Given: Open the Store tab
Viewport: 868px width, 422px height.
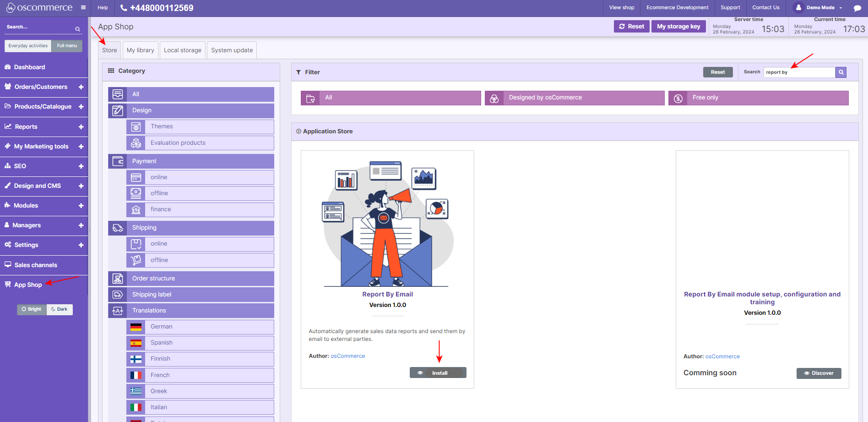Looking at the screenshot, I should pos(109,50).
